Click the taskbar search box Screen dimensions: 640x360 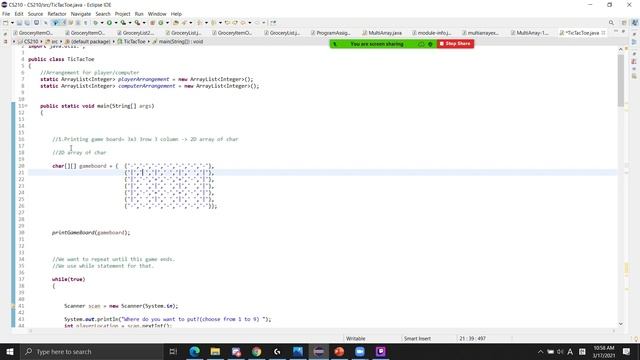tap(91, 351)
